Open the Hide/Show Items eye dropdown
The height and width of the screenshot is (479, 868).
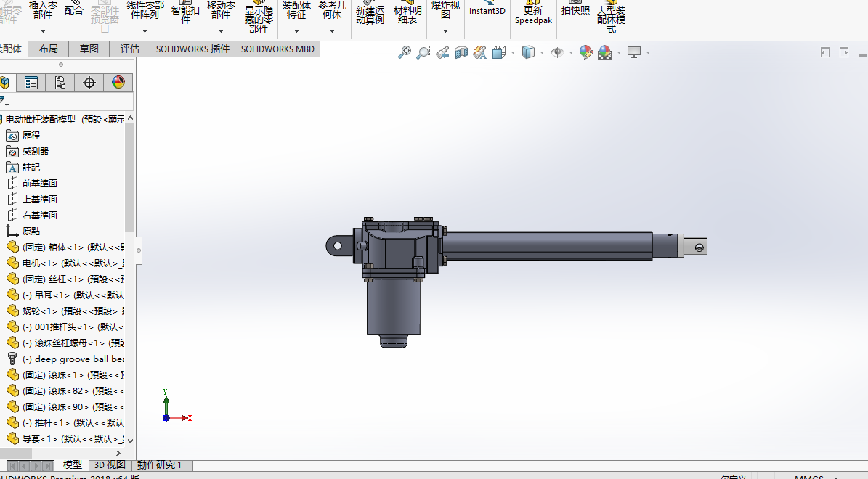pos(571,52)
